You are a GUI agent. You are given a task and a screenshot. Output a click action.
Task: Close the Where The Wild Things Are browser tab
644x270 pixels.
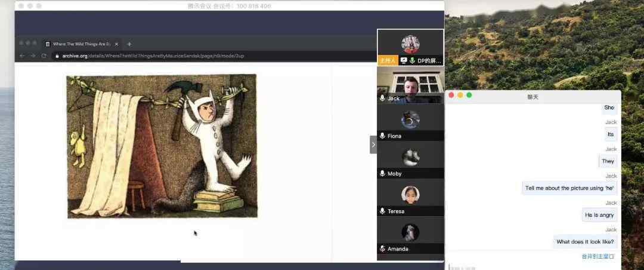tap(117, 44)
